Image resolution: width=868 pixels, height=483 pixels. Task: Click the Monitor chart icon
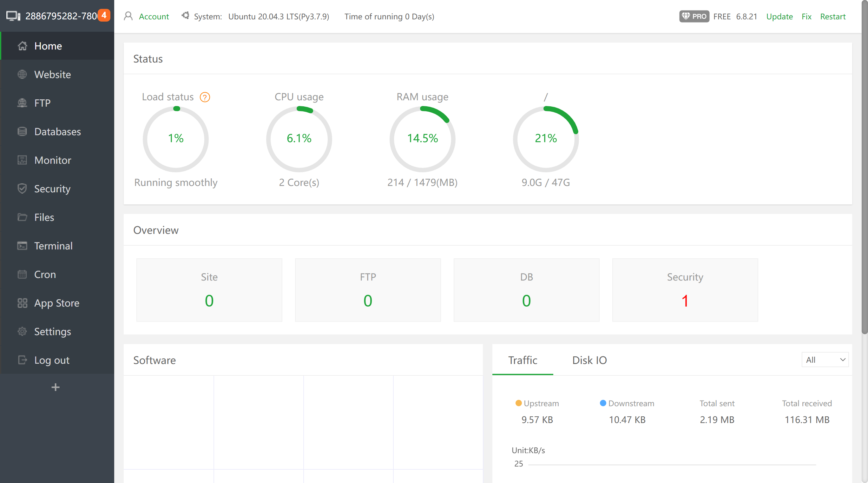point(22,160)
